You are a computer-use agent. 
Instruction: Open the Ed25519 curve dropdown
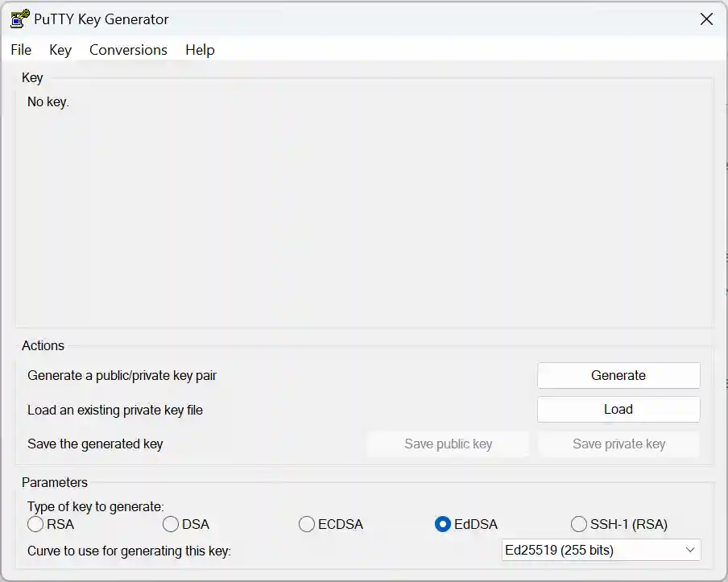600,551
